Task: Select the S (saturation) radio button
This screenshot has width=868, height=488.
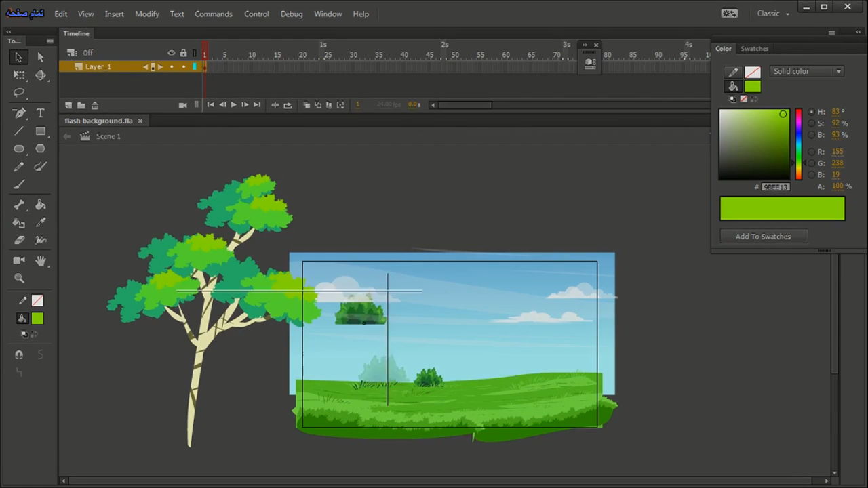Action: pos(812,123)
